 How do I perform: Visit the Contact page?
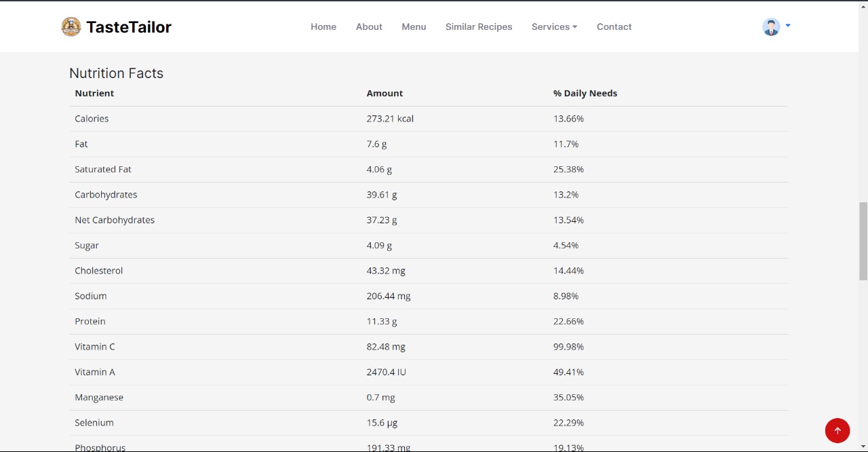(614, 26)
